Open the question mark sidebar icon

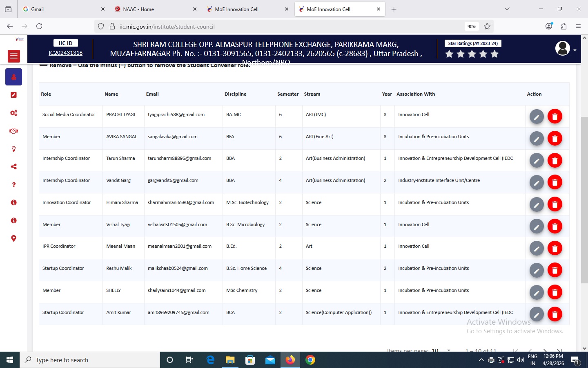(x=13, y=184)
